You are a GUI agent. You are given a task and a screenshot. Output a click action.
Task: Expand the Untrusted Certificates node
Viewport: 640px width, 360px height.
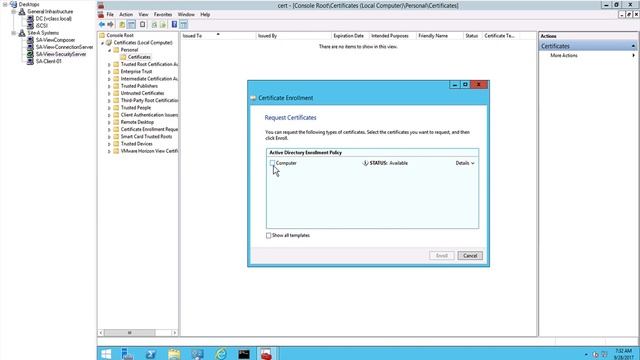point(109,93)
